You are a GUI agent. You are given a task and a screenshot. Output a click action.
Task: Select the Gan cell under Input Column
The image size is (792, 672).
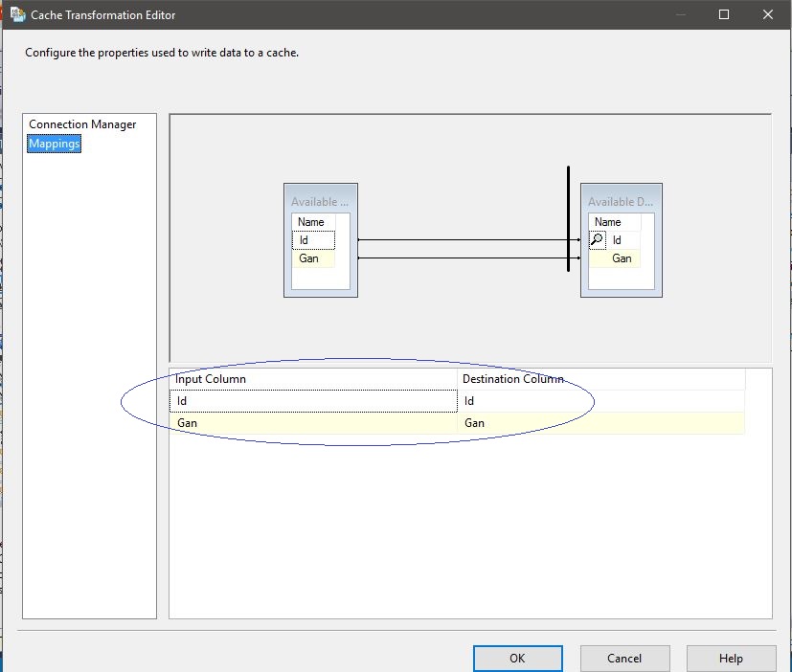pos(313,422)
